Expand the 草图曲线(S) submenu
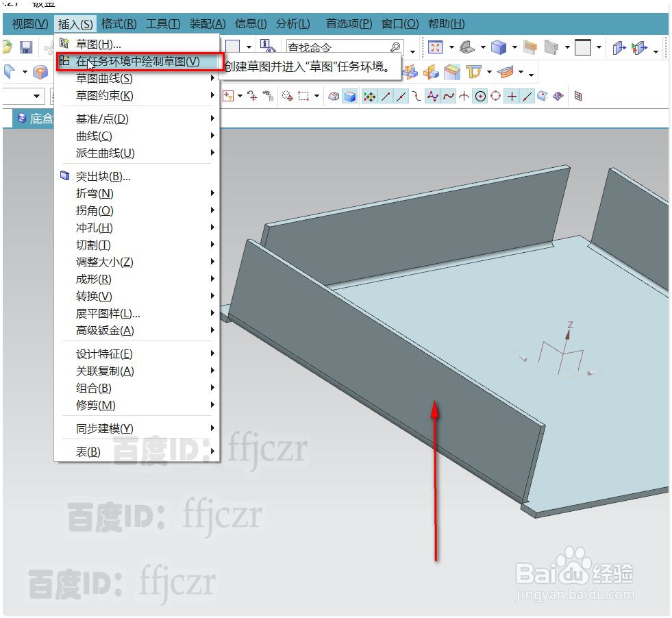Screen dimensions: 672x618 coord(137,78)
